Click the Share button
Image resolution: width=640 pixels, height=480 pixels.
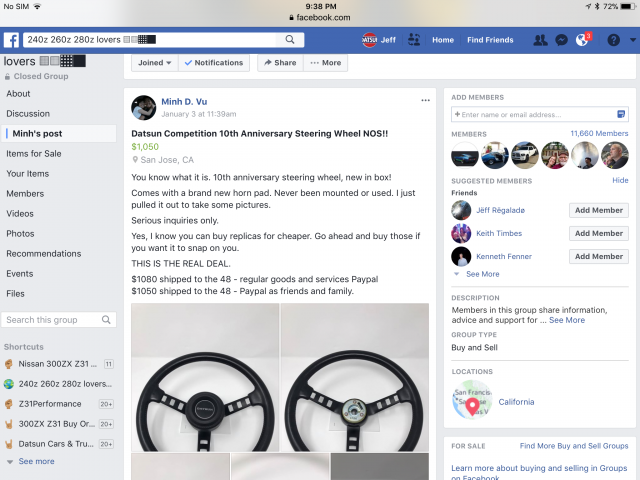[279, 62]
